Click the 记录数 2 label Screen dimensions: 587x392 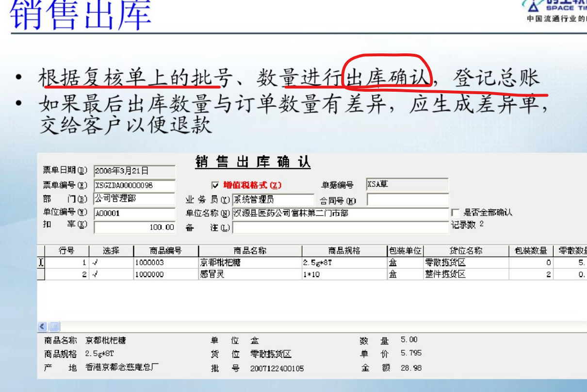point(468,225)
